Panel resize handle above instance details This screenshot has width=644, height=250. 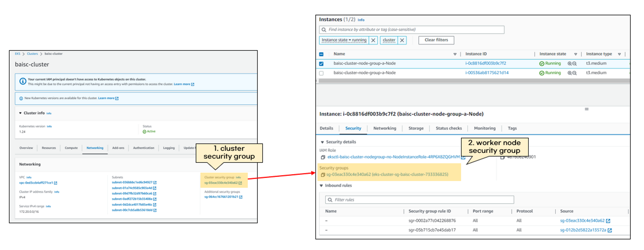point(587,109)
